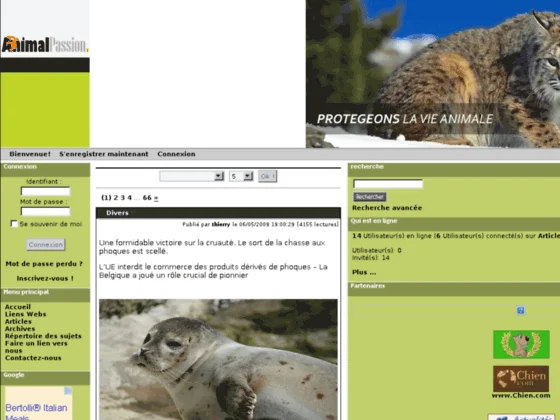Screen dimensions: 560x420
Task: Click the recherche text input
Action: coord(388,184)
